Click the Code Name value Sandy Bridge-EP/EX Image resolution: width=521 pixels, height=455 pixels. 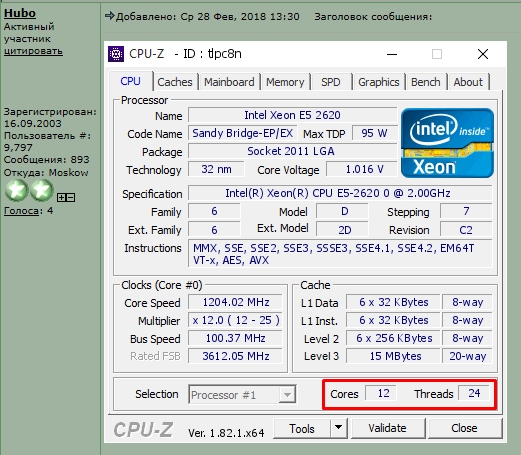coord(242,133)
